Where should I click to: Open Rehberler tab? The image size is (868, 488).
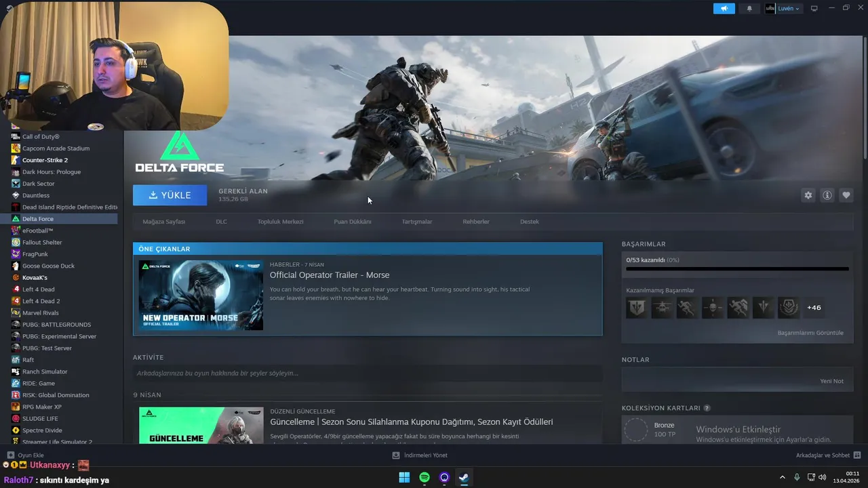point(476,222)
